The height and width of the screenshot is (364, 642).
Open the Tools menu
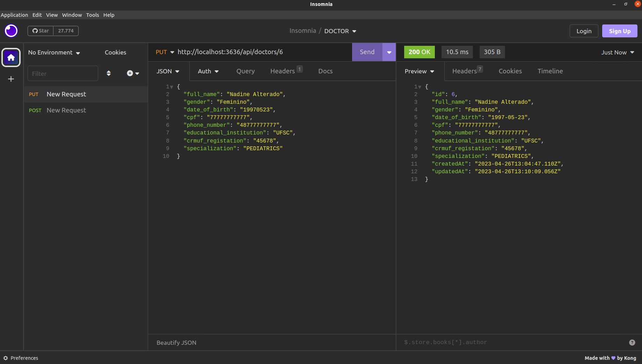93,15
